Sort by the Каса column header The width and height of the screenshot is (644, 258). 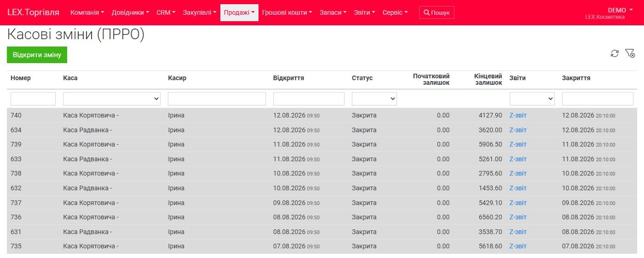(x=70, y=78)
